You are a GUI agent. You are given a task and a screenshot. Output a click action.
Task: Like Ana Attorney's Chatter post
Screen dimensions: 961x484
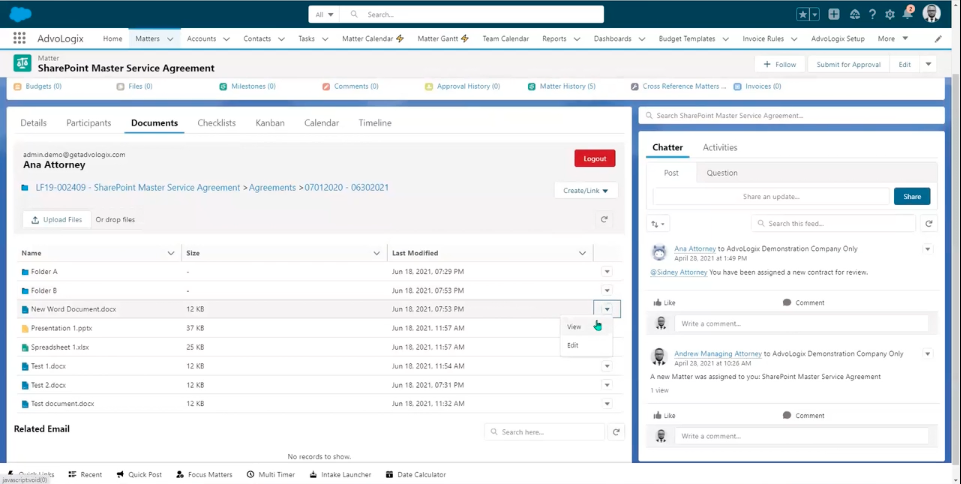pyautogui.click(x=664, y=302)
